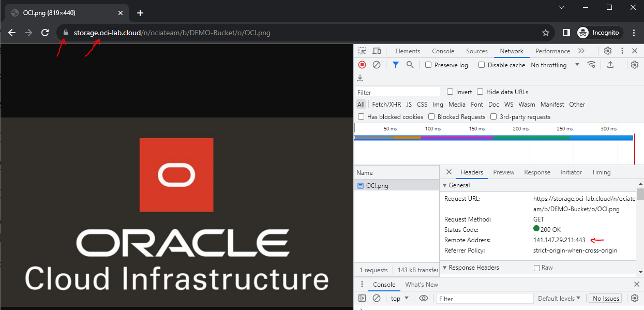Click the network Filter text field
The width and height of the screenshot is (644, 310).
click(x=397, y=92)
